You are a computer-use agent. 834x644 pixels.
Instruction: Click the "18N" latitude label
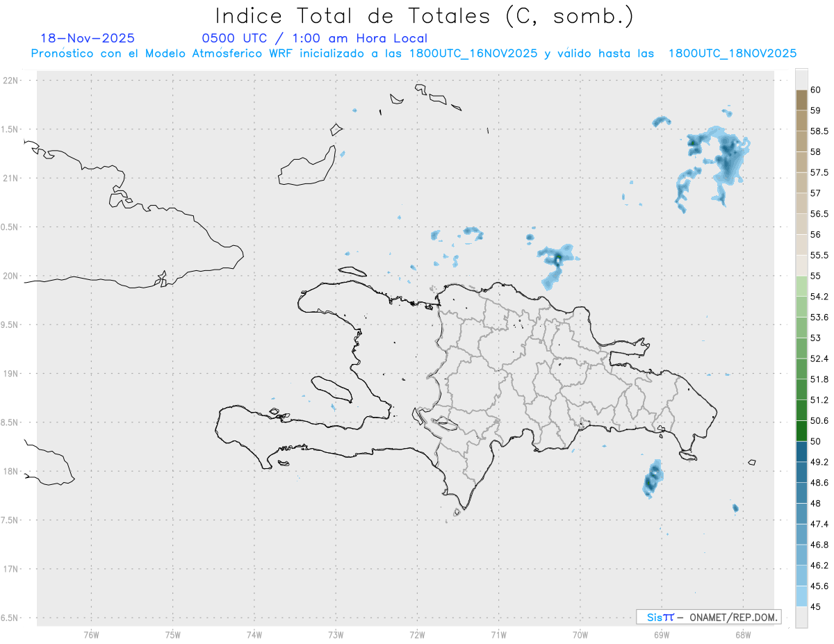(x=12, y=471)
